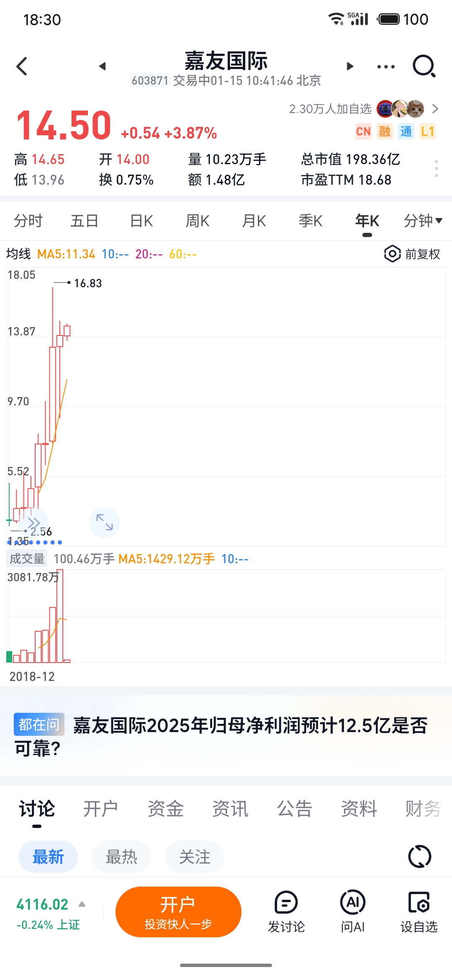The height and width of the screenshot is (980, 452).
Task: Open the 资料 tab
Action: coord(359,809)
